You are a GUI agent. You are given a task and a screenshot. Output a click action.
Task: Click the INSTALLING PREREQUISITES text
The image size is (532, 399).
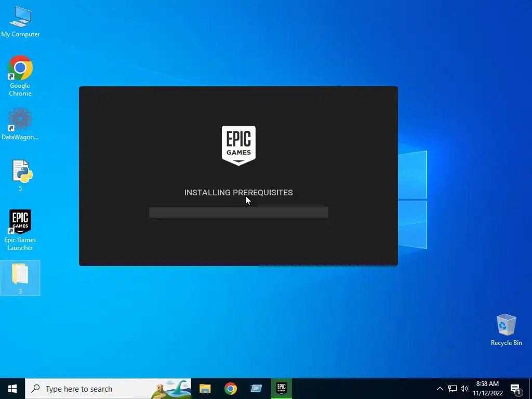[238, 192]
